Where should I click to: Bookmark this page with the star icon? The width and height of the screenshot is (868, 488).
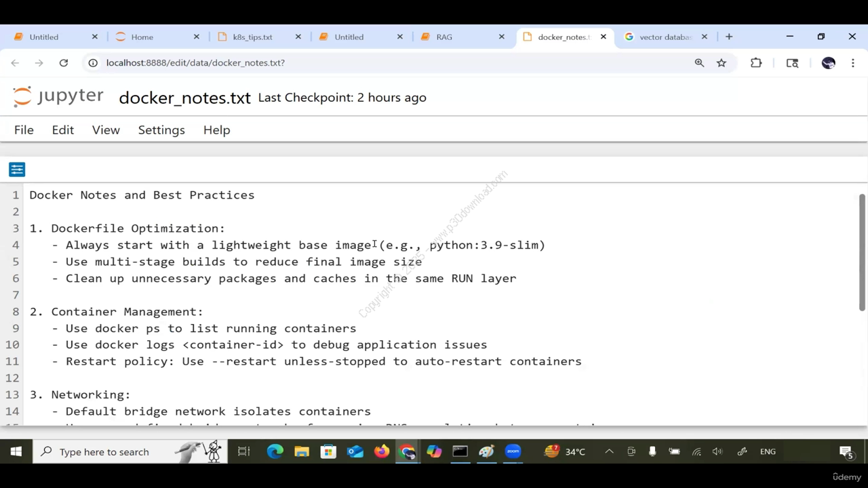click(722, 62)
